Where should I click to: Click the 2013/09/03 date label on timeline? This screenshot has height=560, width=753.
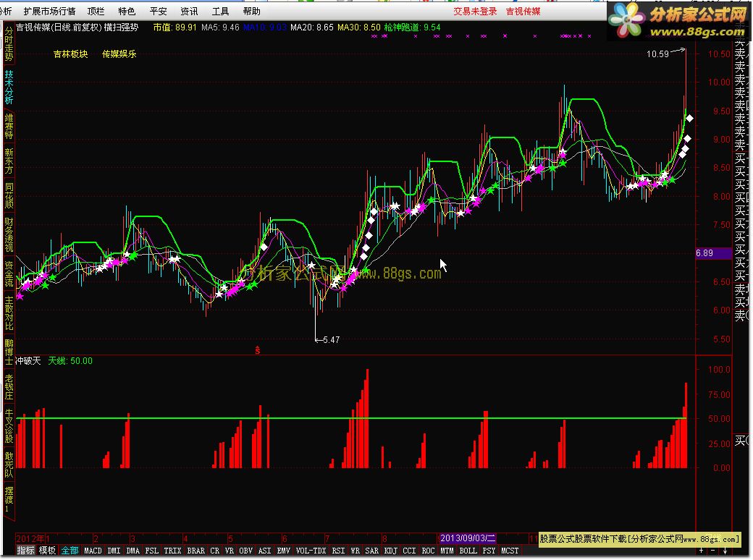(468, 538)
